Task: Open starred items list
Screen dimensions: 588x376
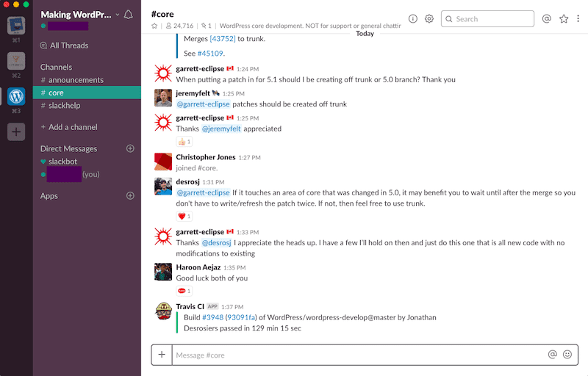Action: pyautogui.click(x=564, y=19)
